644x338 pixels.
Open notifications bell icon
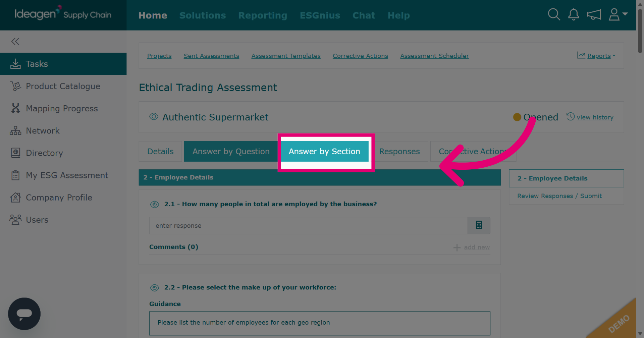[x=574, y=14]
